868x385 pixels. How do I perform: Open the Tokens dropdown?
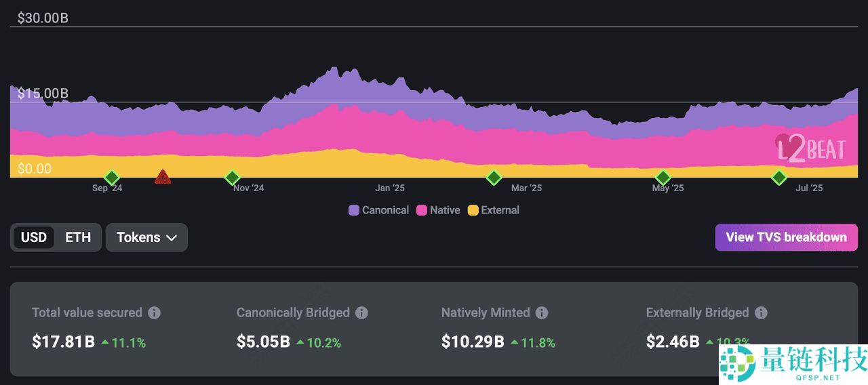tap(146, 237)
